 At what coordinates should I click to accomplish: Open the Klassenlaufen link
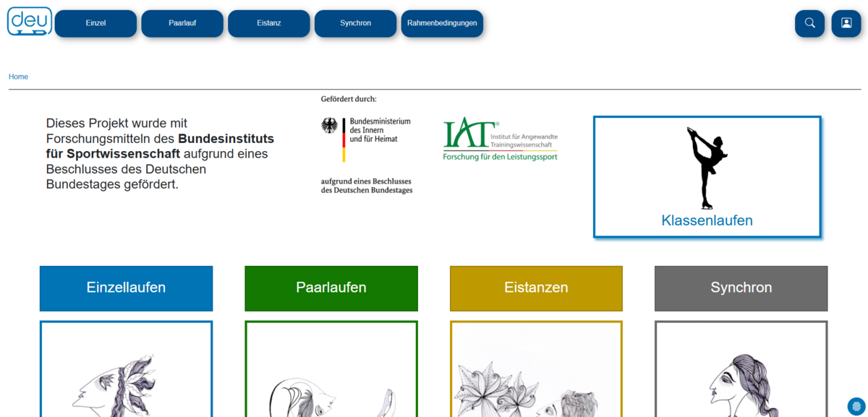(x=707, y=220)
